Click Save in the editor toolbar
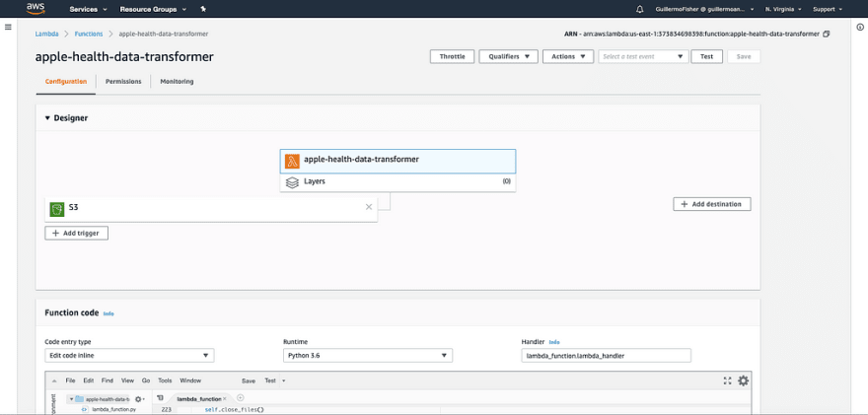Viewport: 868px width, 415px height. [x=249, y=380]
